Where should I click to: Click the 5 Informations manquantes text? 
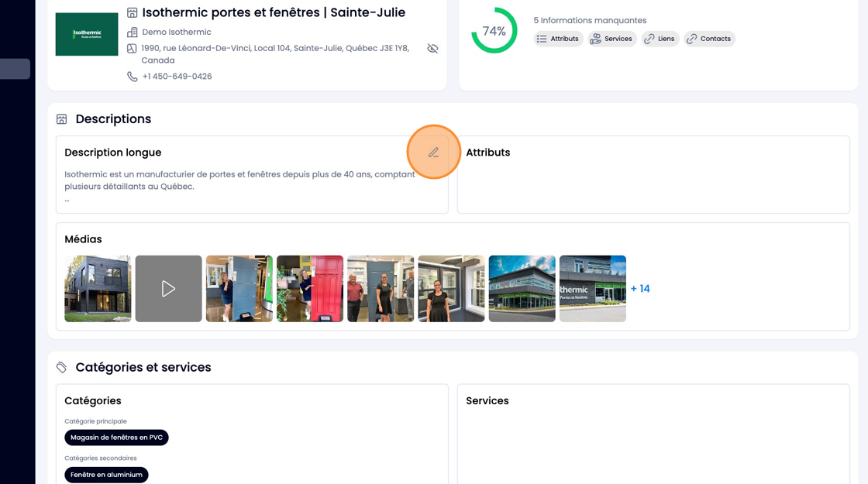(x=590, y=20)
